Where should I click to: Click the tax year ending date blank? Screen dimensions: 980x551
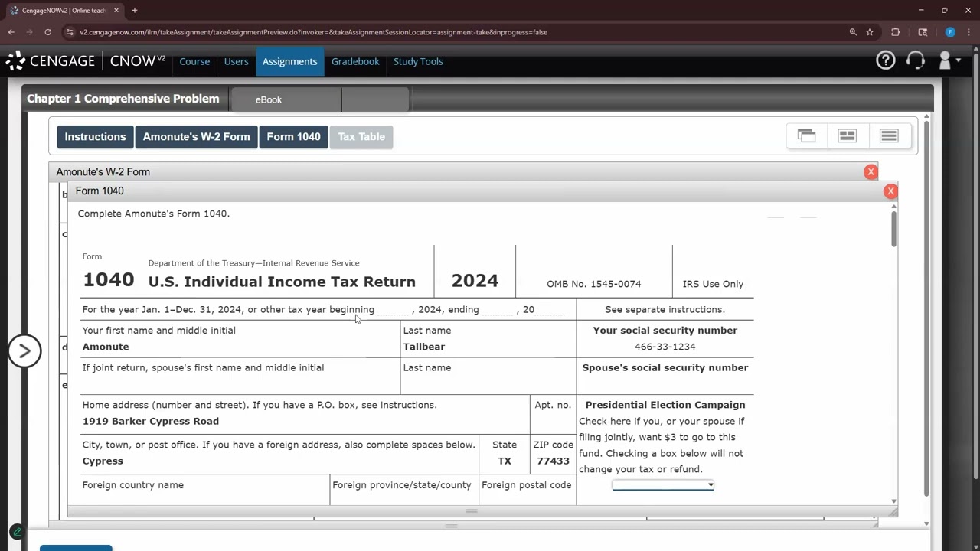click(498, 310)
